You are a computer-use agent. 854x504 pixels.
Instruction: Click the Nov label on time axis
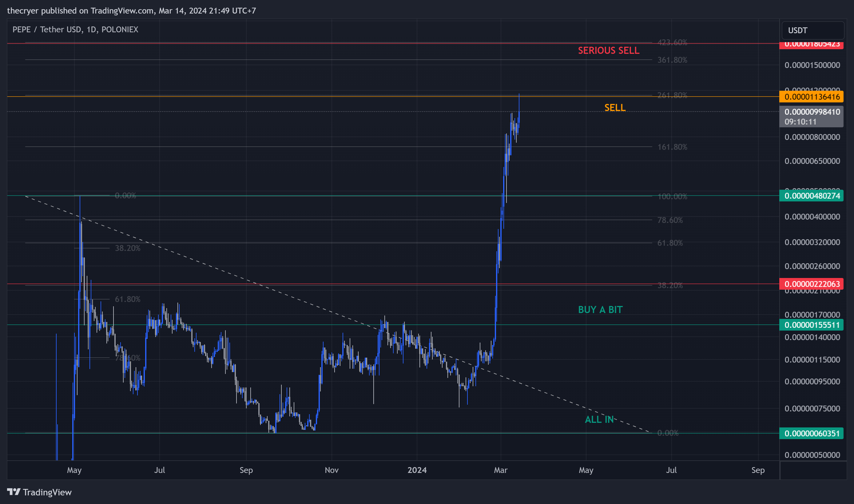click(332, 470)
